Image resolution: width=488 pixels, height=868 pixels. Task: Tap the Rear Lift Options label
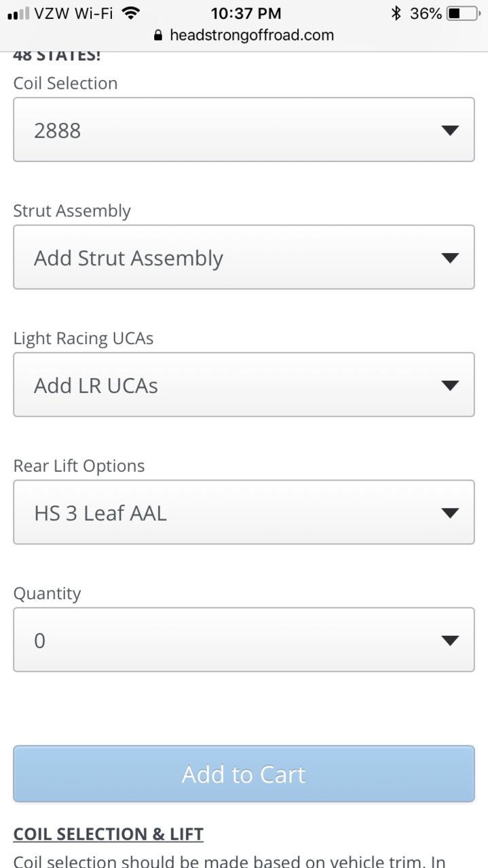tap(79, 466)
